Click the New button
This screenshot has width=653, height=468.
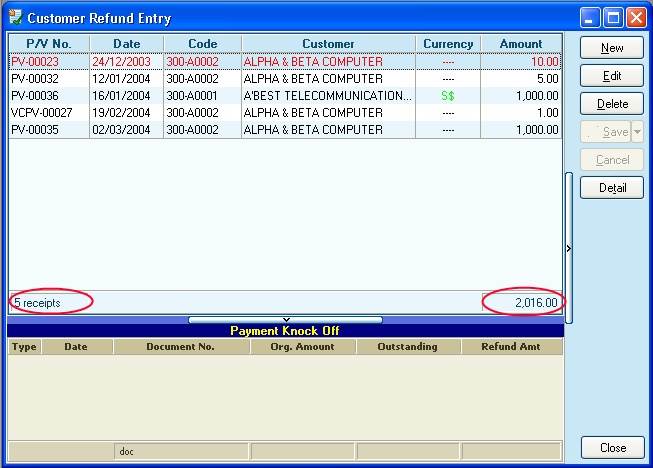[x=612, y=47]
